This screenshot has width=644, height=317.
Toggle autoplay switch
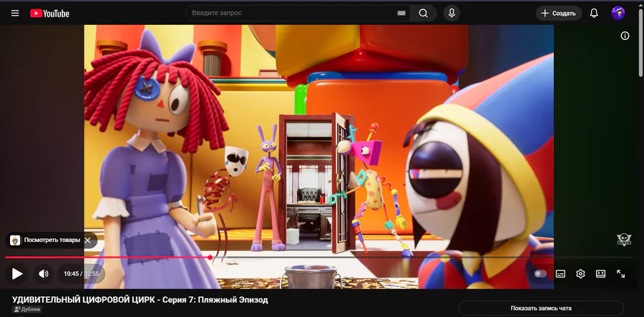tap(540, 274)
